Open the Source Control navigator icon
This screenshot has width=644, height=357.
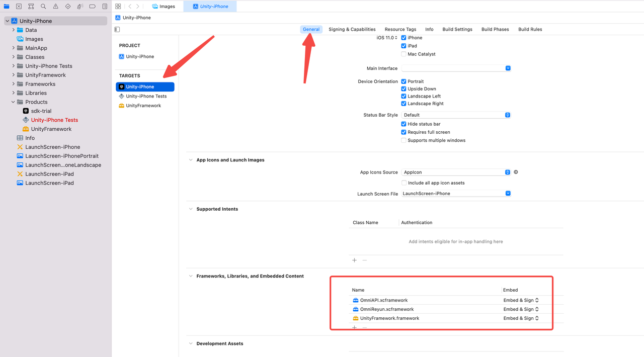click(19, 7)
